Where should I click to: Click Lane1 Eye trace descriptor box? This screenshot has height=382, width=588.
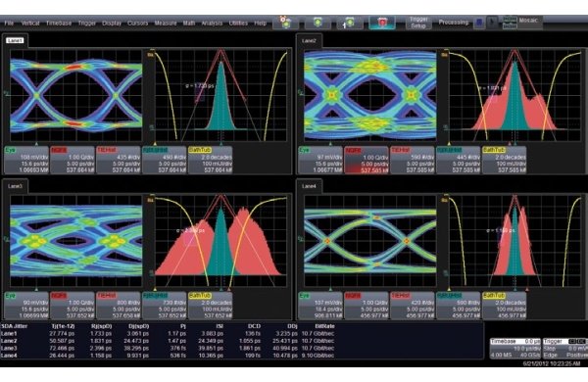[26, 160]
